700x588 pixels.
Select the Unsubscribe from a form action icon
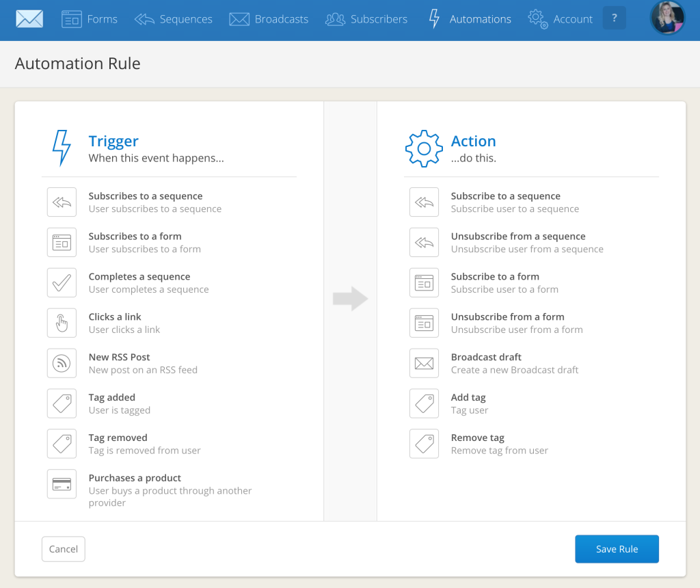pos(424,323)
